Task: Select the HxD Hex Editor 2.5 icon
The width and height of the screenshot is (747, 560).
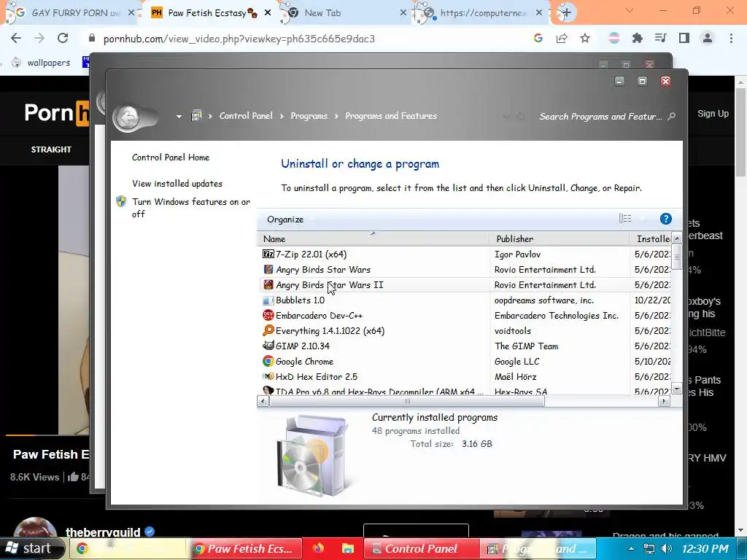Action: (268, 376)
